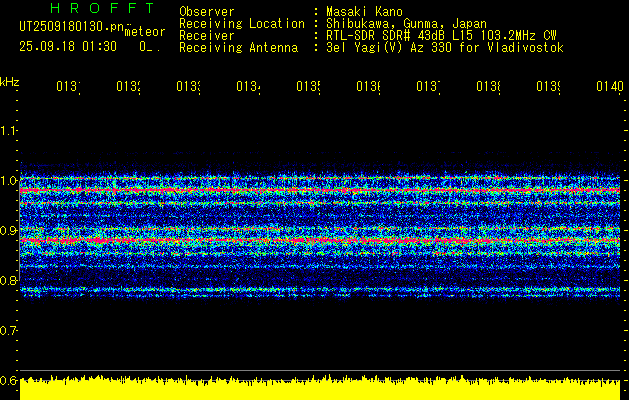Click the word meteor in header
This screenshot has height=400, width=629.
(145, 32)
